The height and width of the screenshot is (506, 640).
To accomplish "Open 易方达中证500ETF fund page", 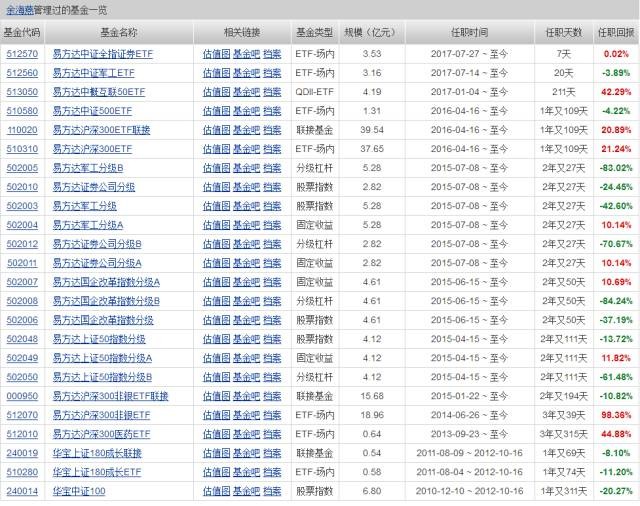I will click(x=92, y=111).
